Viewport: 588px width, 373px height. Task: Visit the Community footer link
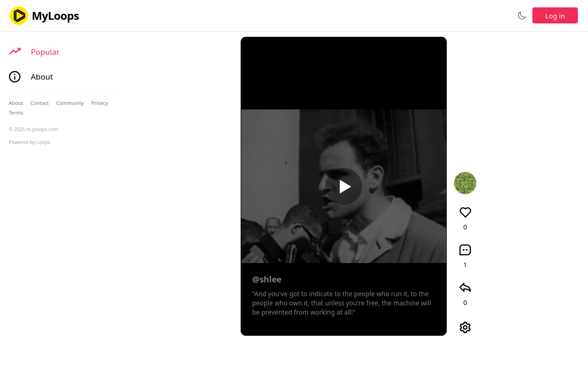pyautogui.click(x=70, y=103)
